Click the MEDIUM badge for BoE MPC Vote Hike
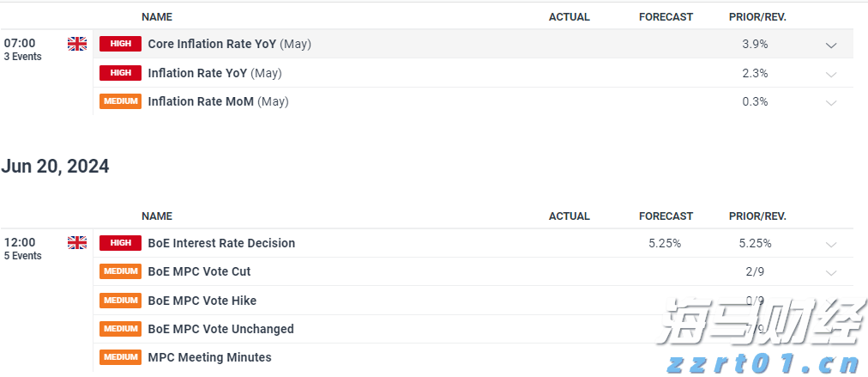The image size is (868, 377). tap(121, 301)
